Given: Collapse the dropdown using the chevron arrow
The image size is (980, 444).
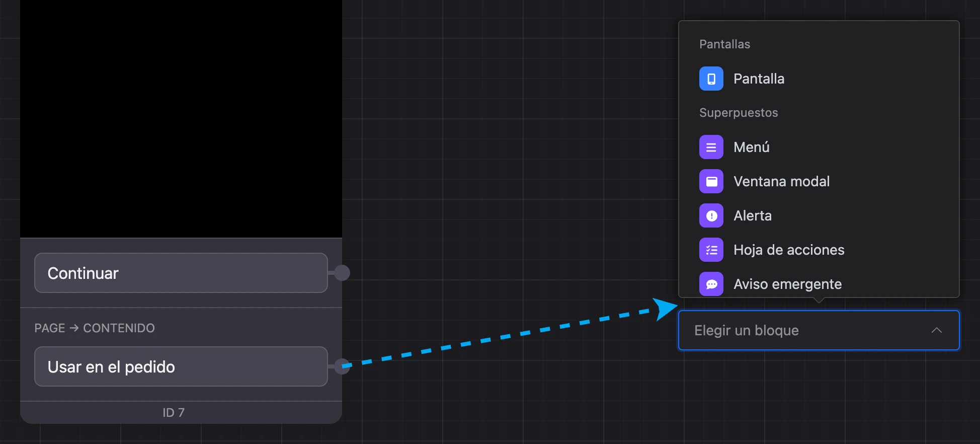Looking at the screenshot, I should tap(936, 330).
